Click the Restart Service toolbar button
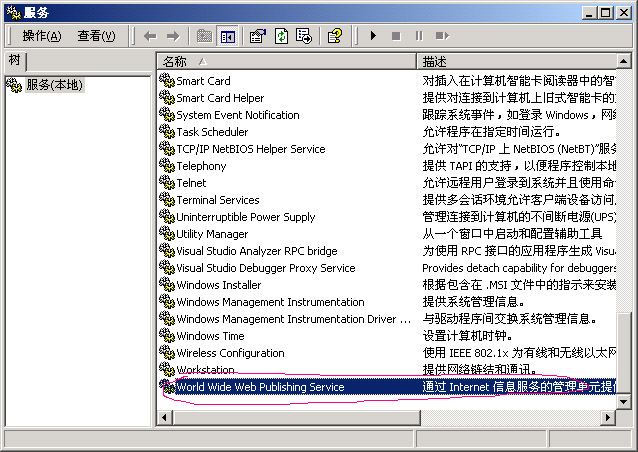638x452 pixels. [x=441, y=36]
